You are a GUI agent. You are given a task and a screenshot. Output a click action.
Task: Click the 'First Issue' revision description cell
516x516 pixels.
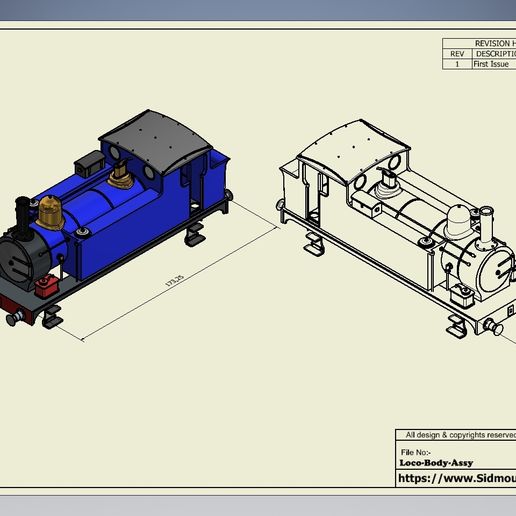(x=494, y=64)
